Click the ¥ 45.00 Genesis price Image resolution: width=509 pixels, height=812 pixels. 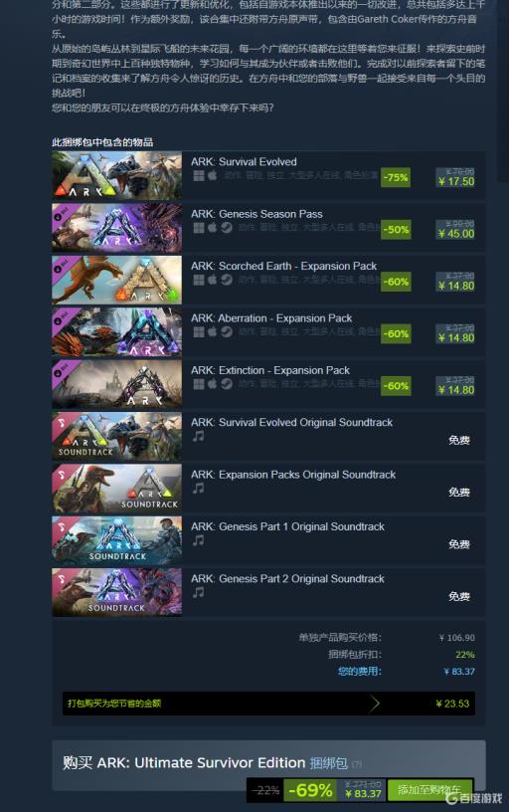(455, 234)
